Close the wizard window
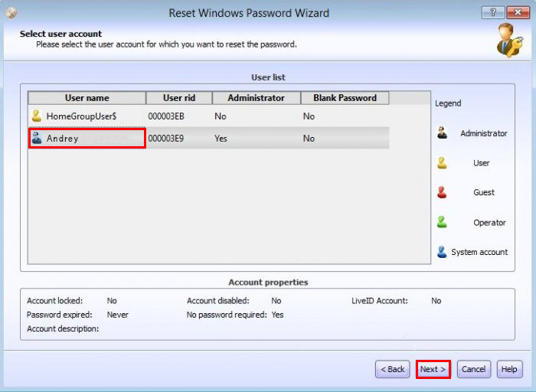536x392 pixels. click(x=518, y=13)
